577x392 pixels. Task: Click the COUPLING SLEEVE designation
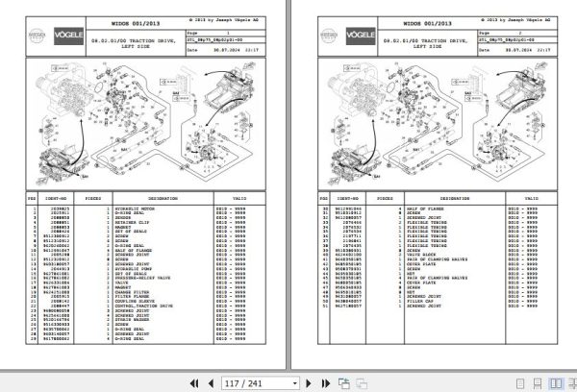[x=135, y=301]
